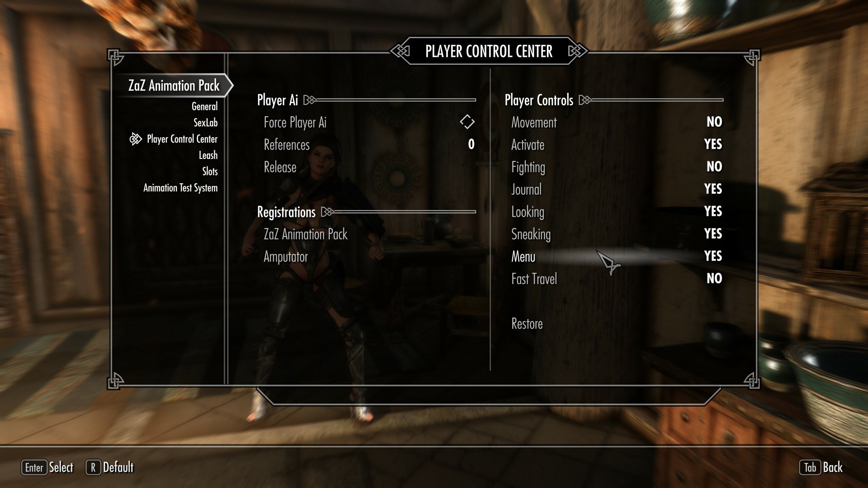Toggle Fighting player control to YES
This screenshot has height=488, width=868.
(714, 166)
